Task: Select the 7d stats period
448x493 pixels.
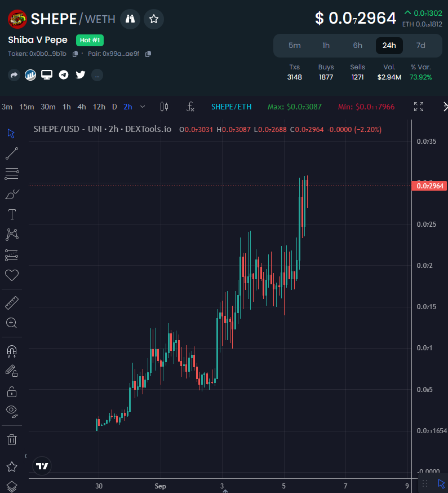Action: click(420, 46)
